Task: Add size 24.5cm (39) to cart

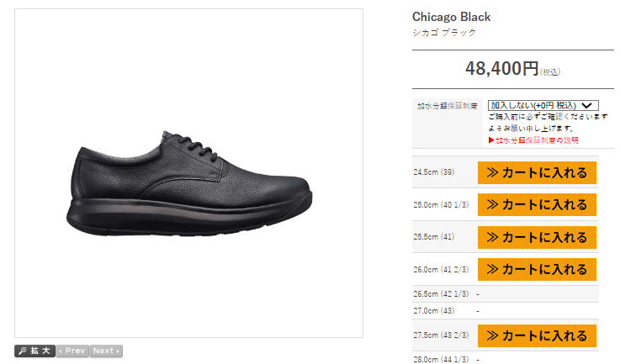Action: coord(537,172)
